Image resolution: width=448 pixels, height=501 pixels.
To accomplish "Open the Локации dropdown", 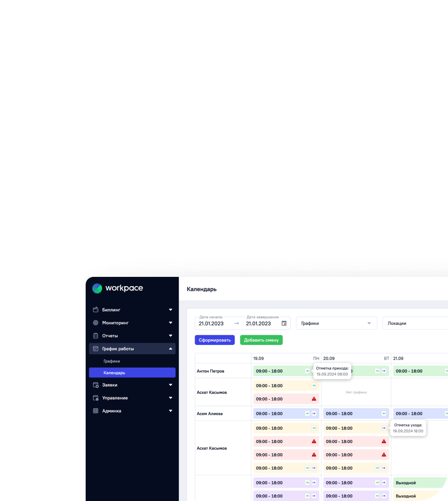I will [415, 323].
